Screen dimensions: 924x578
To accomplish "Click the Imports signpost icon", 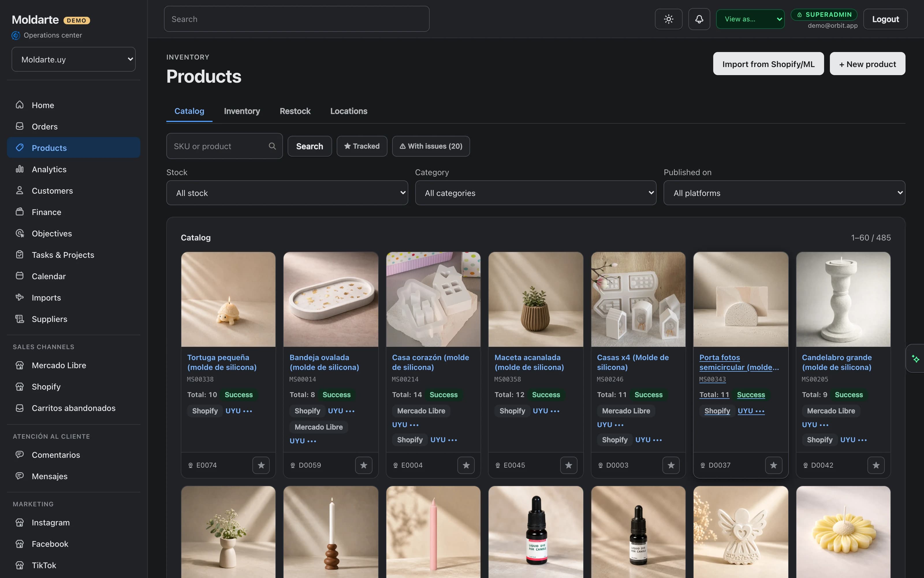I will point(20,297).
